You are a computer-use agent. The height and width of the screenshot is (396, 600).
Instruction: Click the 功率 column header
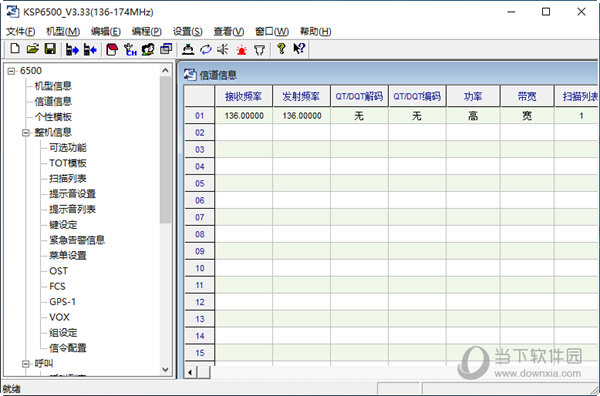pyautogui.click(x=473, y=96)
